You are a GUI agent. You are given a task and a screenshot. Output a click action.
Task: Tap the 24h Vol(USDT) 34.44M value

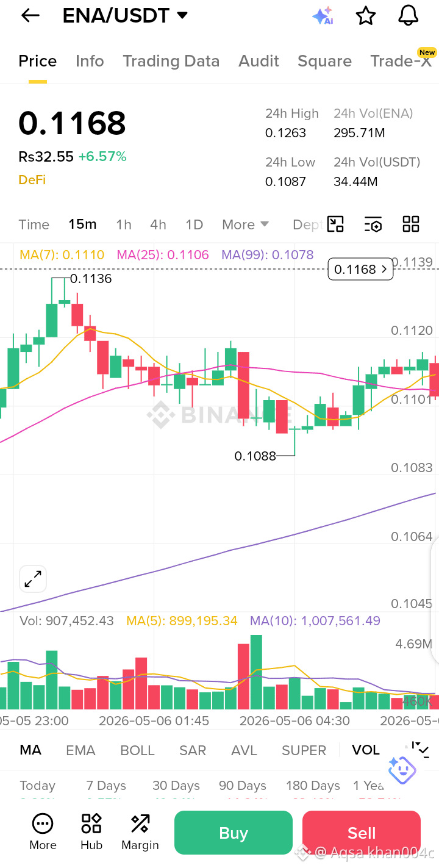pyautogui.click(x=355, y=182)
